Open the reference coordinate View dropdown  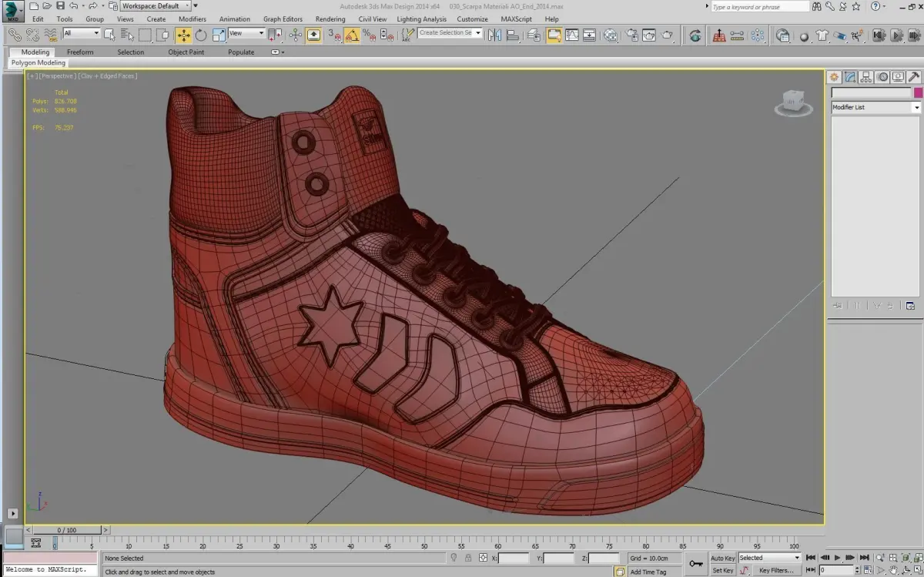coord(246,33)
